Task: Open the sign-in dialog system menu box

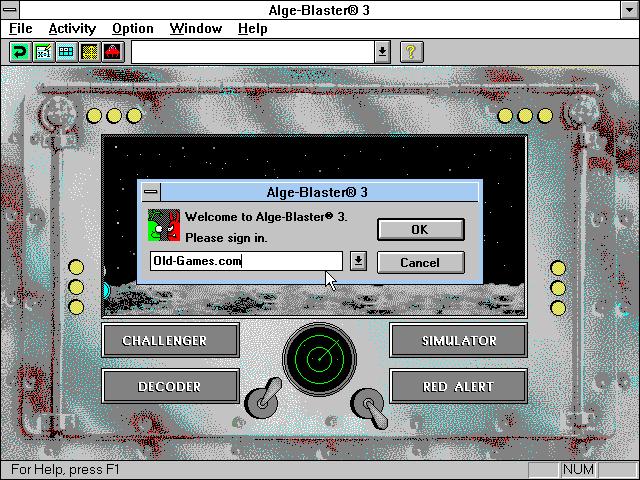Action: 151,192
